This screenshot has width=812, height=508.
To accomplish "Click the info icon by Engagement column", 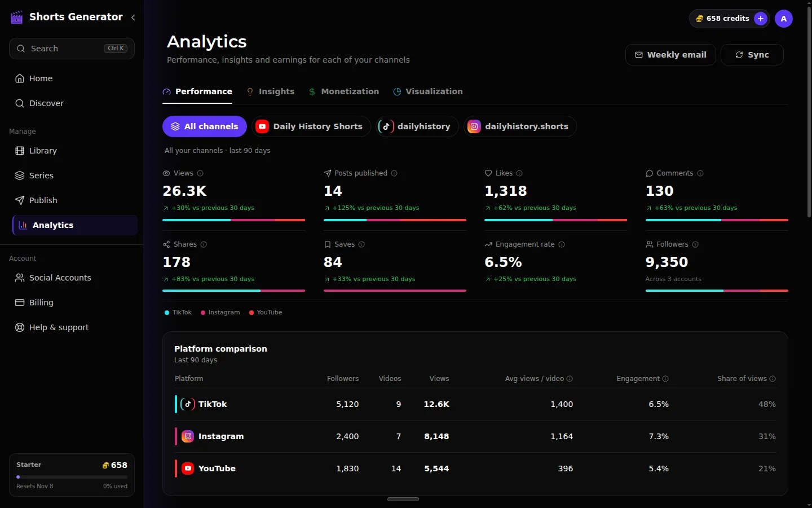I will (x=665, y=379).
